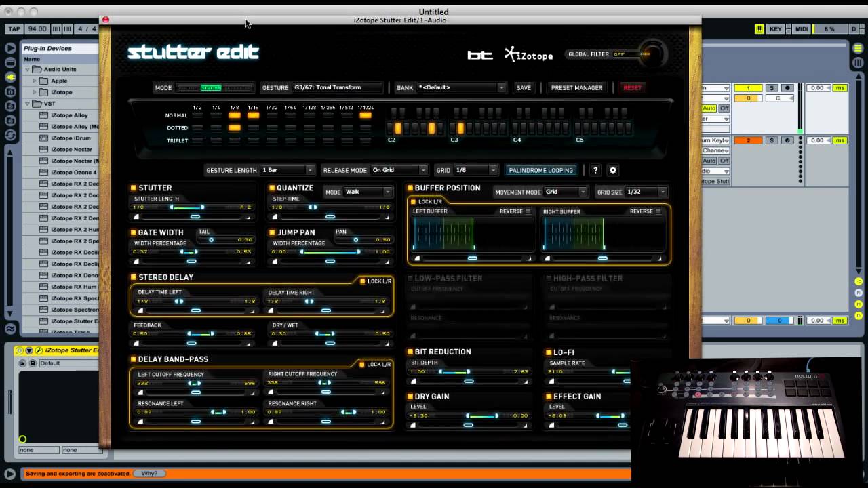Toggle PALINDROME LOOPING button
Viewport: 868px width, 488px height.
(x=540, y=170)
